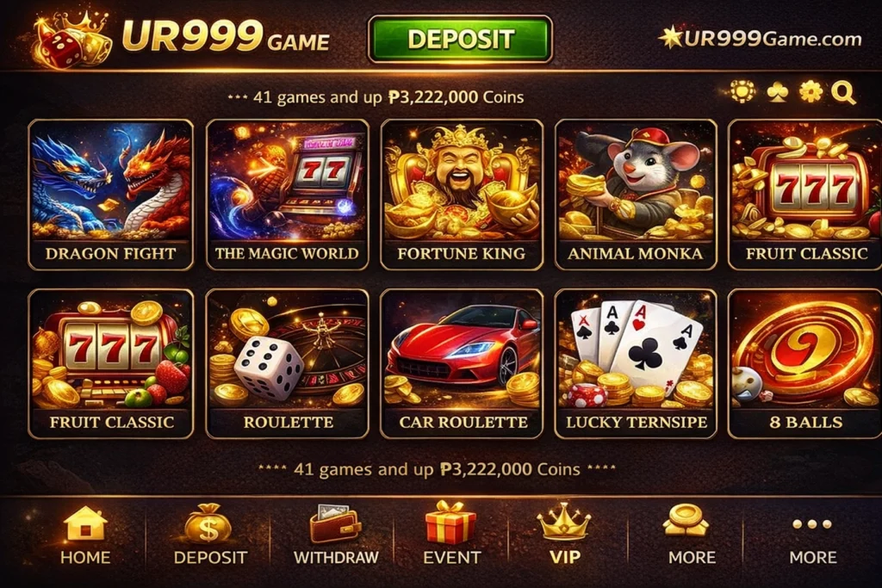Viewport: 882px width, 588px height.
Task: Click the club suit icon in header
Action: (778, 91)
